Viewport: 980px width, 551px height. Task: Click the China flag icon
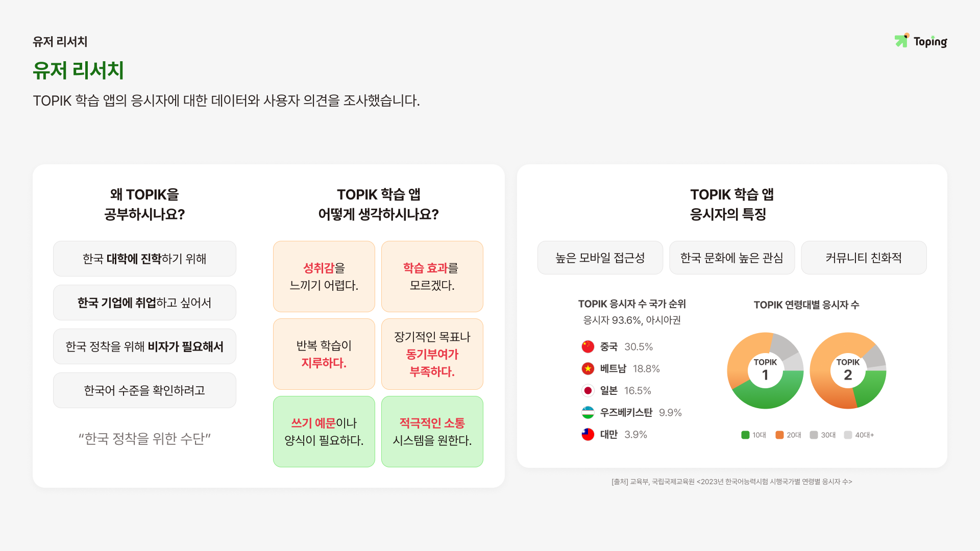tap(588, 347)
